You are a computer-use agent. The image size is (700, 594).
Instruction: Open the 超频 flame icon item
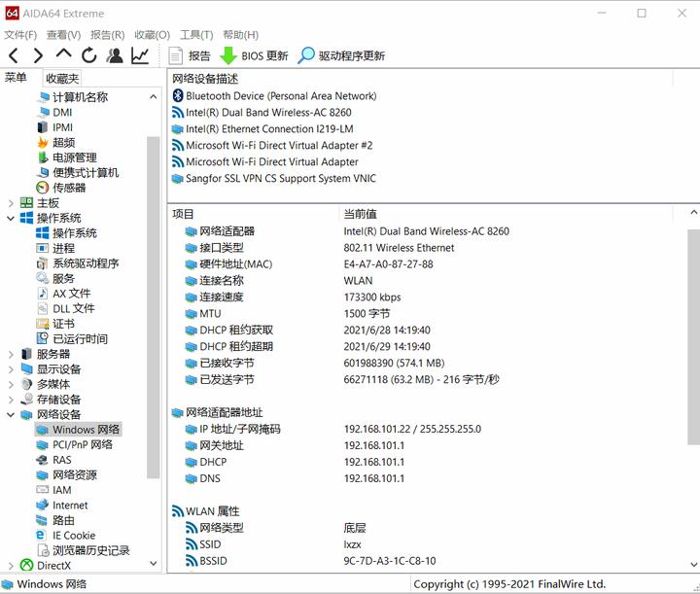pos(55,142)
